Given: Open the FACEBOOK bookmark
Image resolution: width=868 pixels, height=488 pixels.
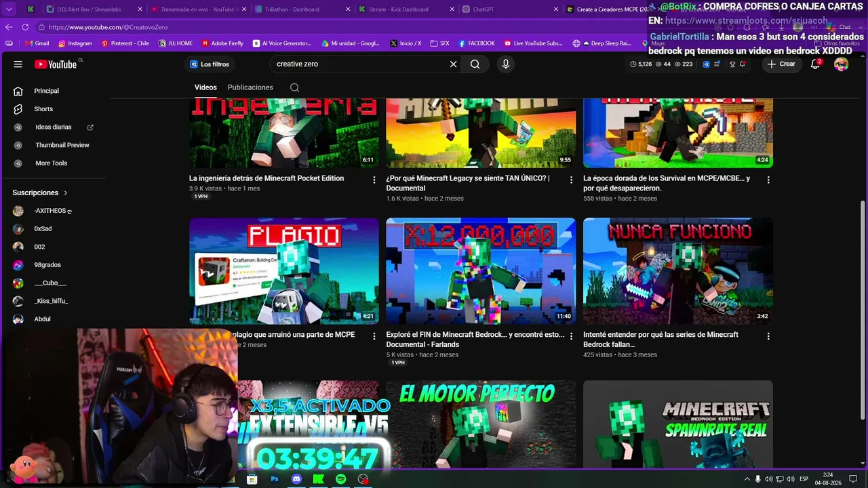Looking at the screenshot, I should pyautogui.click(x=476, y=43).
